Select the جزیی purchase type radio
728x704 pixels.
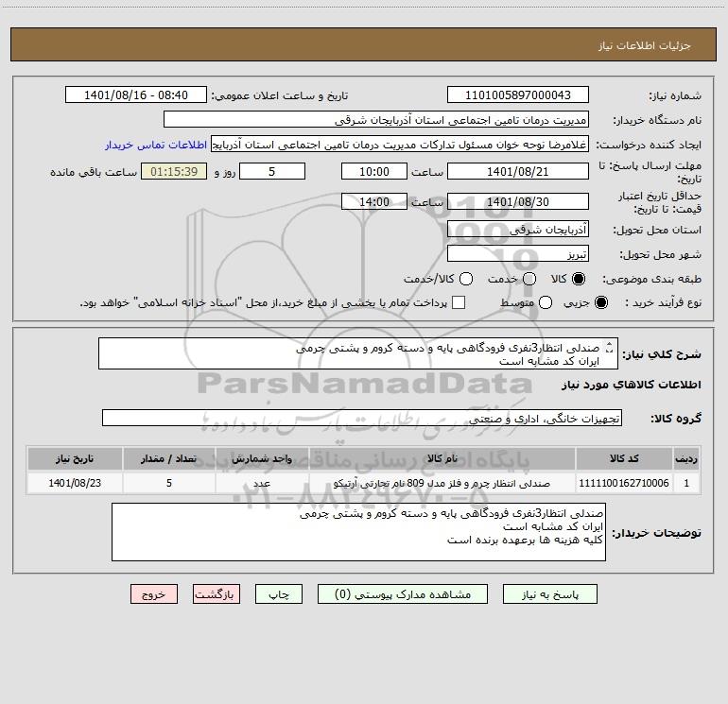[x=600, y=302]
